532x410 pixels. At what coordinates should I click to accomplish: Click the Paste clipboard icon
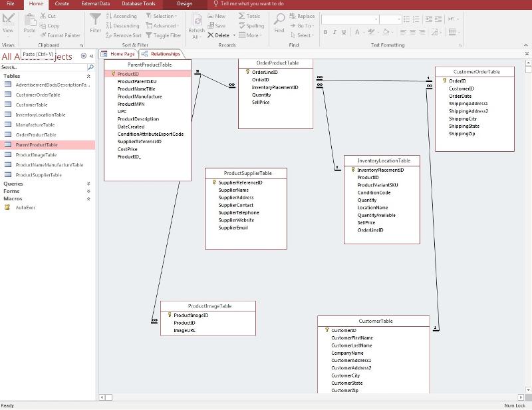pyautogui.click(x=29, y=20)
